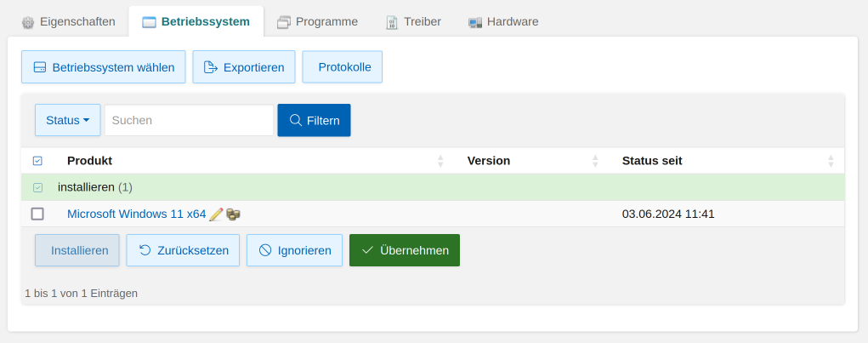Screen dimensions: 868x343
Task: Sort by Produkt column arrows
Action: click(x=440, y=161)
